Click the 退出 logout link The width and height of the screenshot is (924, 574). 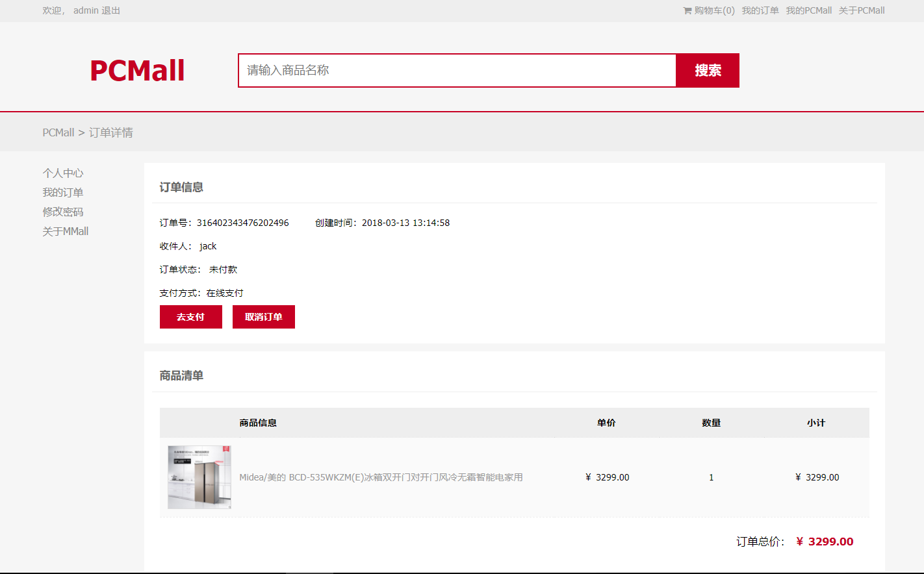tap(110, 10)
